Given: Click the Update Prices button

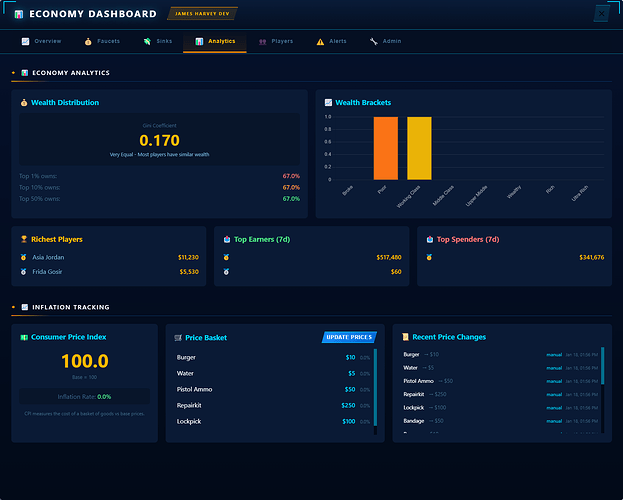Looking at the screenshot, I should click(x=348, y=337).
